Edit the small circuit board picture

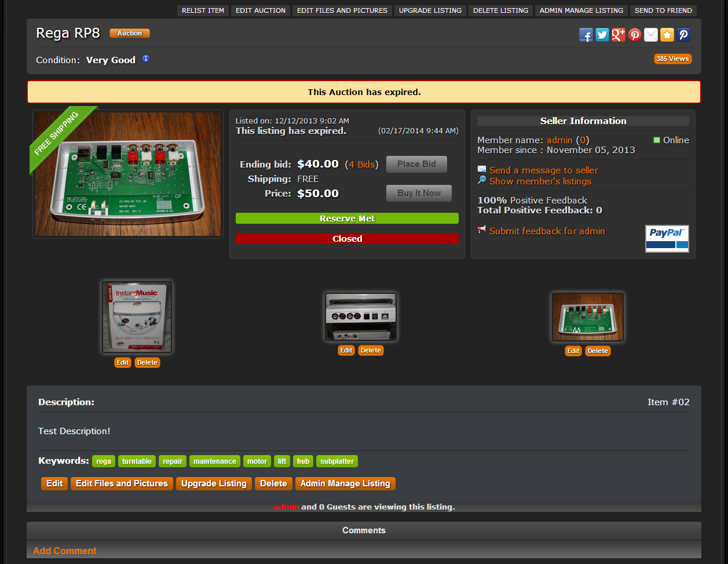(x=573, y=351)
